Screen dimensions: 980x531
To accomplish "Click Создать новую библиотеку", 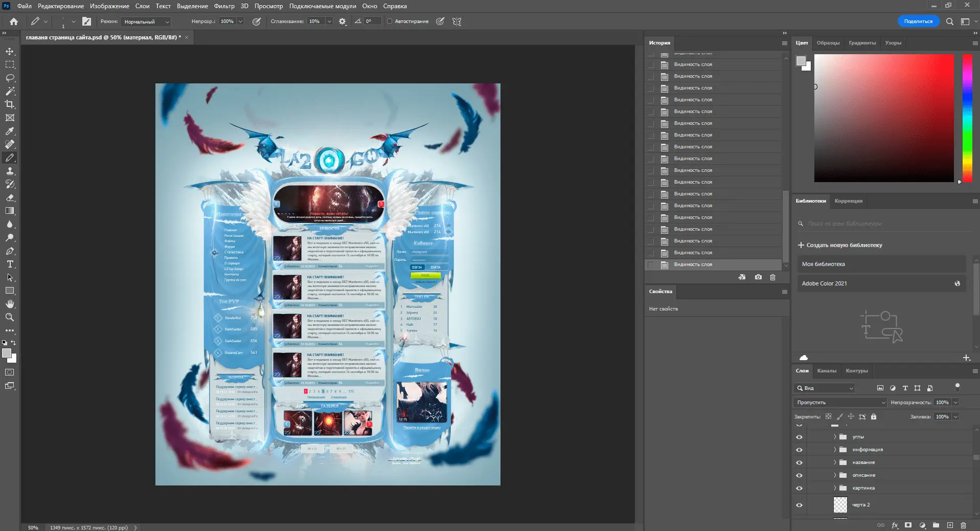I will click(x=844, y=246).
